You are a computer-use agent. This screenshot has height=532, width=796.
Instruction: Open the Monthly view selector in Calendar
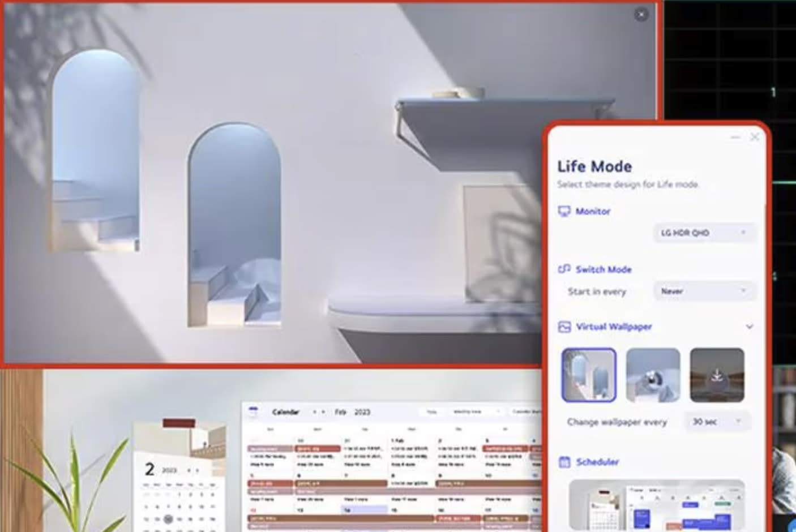click(474, 411)
